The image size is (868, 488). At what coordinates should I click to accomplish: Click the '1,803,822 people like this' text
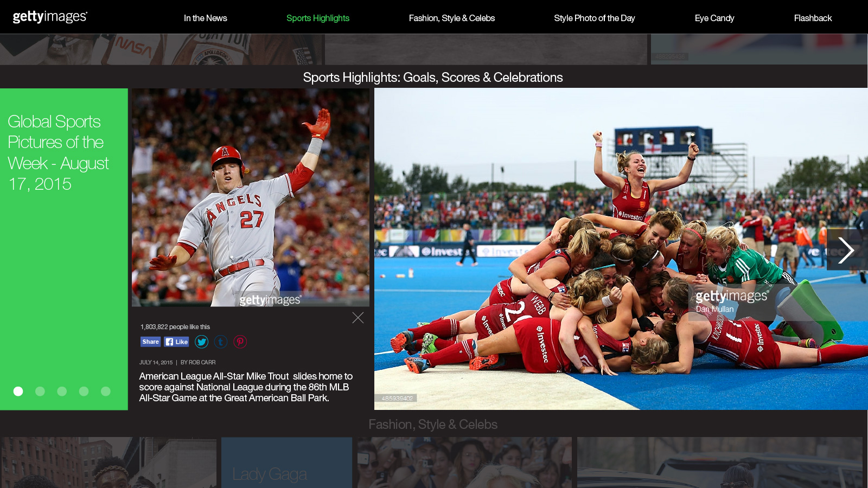(x=175, y=327)
